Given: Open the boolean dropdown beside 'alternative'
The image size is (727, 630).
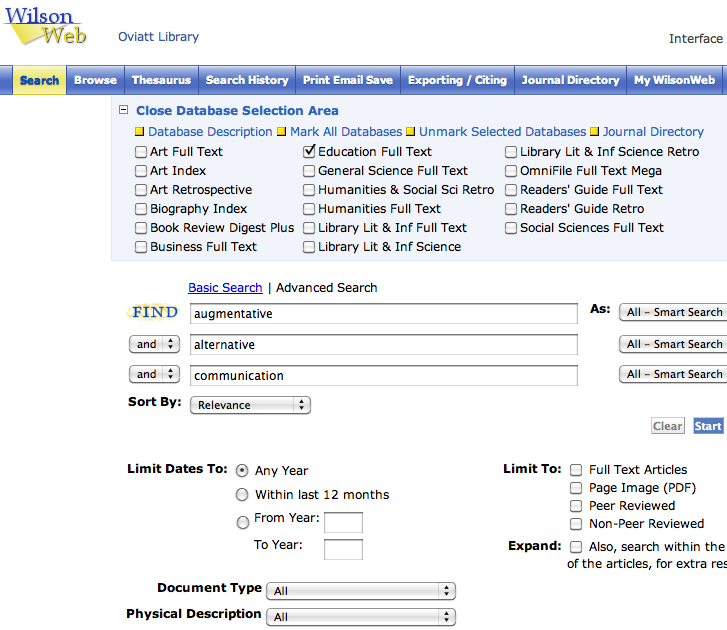Looking at the screenshot, I should click(154, 344).
